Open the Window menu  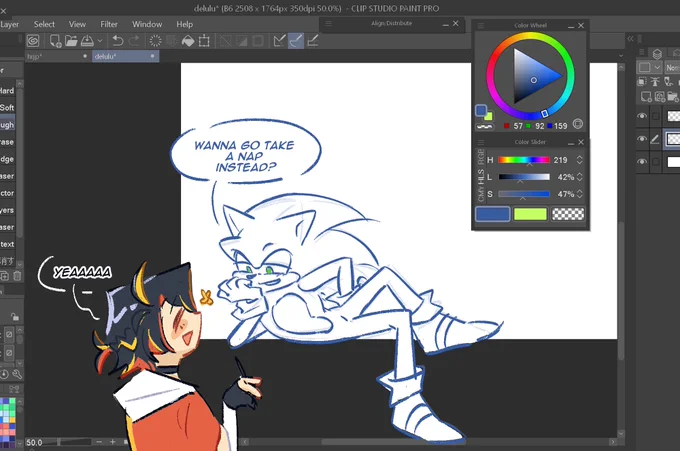147,24
